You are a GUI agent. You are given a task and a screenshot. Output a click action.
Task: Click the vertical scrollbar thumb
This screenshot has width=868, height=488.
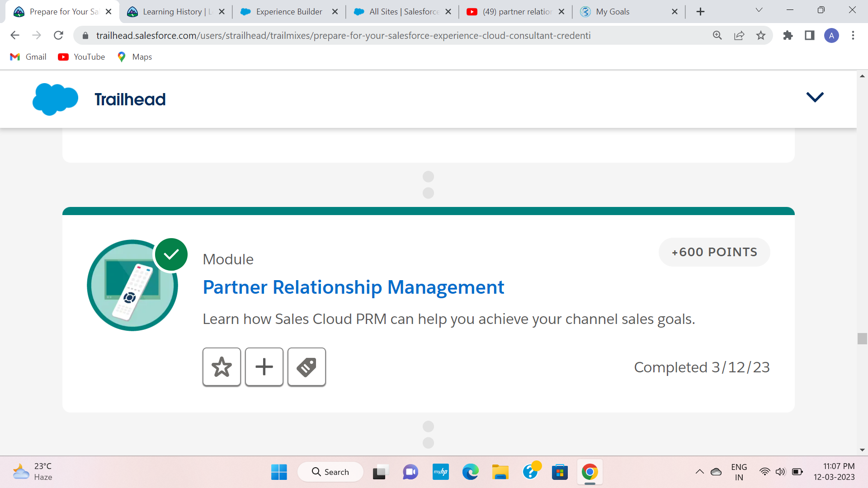tap(862, 338)
